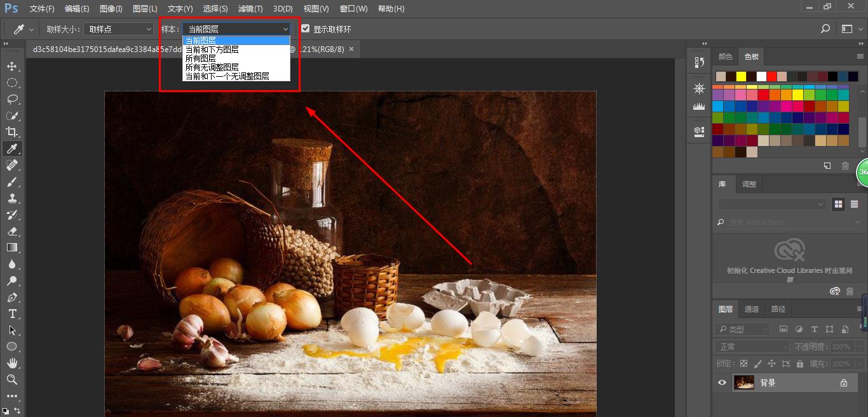The image size is (868, 417).
Task: Toggle the show sampling ring checkbox
Action: click(306, 29)
